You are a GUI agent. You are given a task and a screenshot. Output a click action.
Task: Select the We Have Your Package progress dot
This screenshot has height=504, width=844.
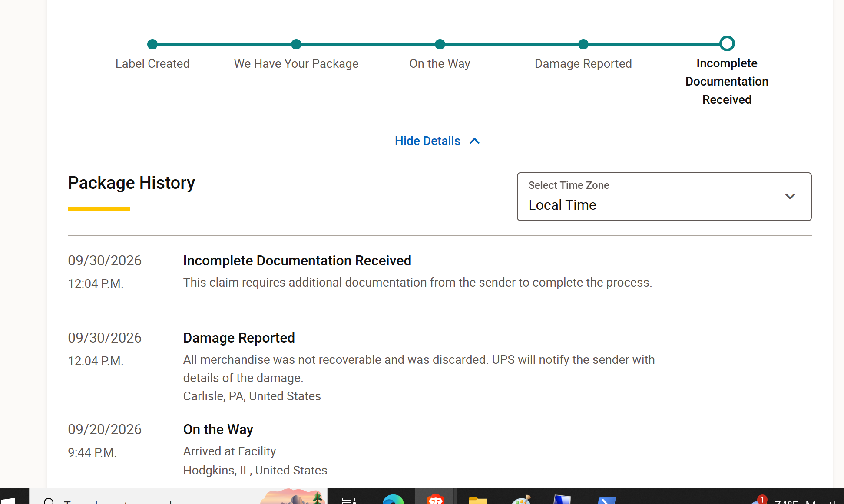pos(296,44)
